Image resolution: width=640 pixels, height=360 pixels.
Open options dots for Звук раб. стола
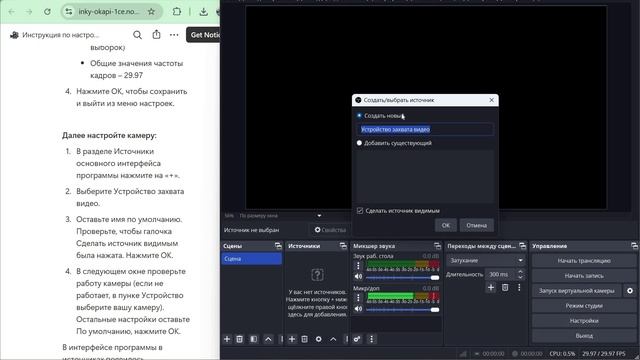point(358,266)
